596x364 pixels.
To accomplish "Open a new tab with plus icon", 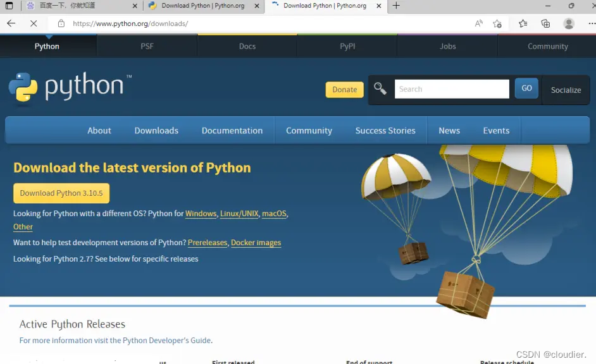I will (396, 6).
